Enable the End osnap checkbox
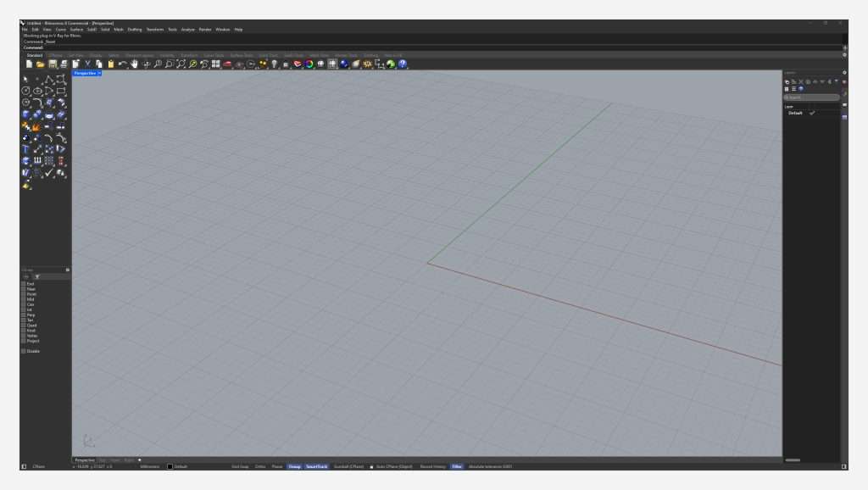 click(23, 283)
